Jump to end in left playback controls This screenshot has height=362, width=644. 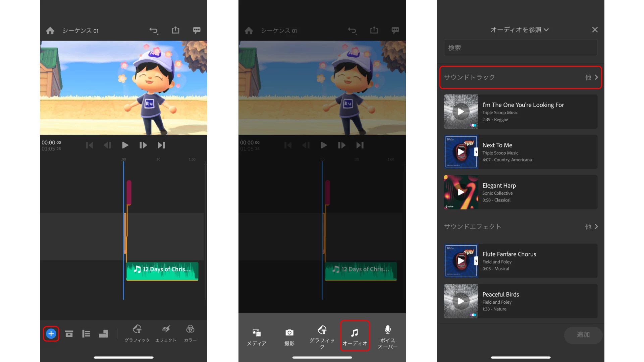point(161,145)
